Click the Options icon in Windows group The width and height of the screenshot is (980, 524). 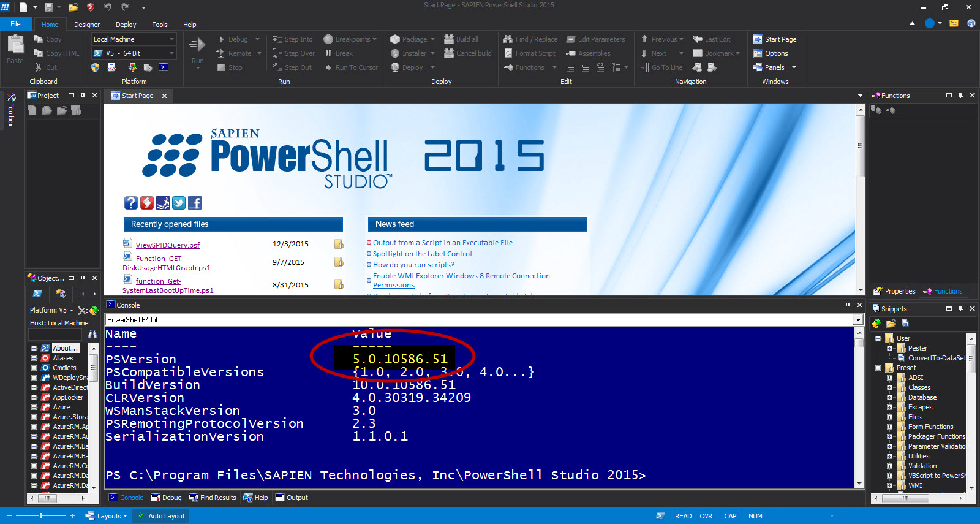click(x=758, y=53)
